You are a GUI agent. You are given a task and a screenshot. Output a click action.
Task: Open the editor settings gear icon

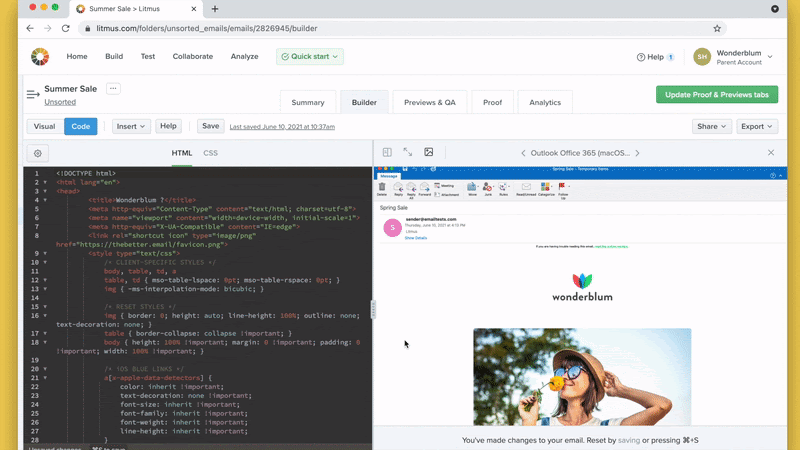[38, 153]
